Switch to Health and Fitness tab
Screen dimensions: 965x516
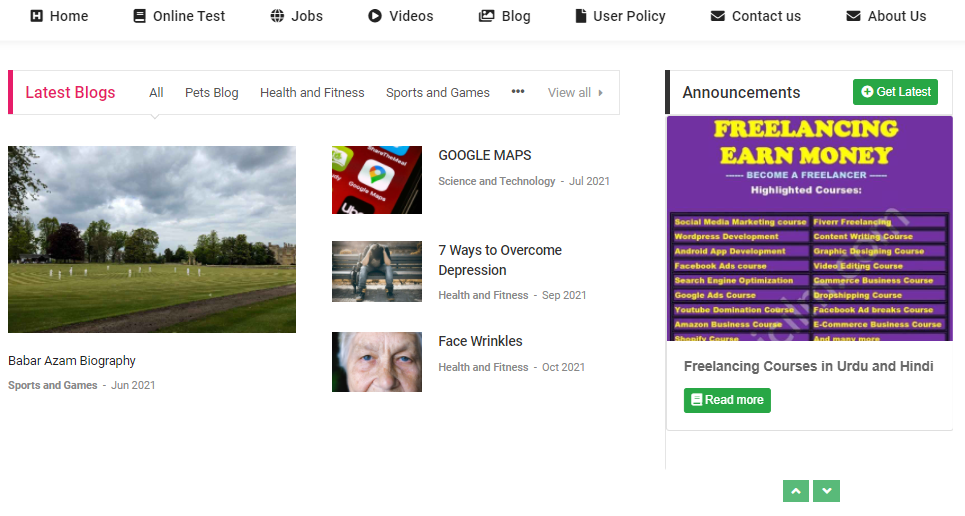click(312, 93)
